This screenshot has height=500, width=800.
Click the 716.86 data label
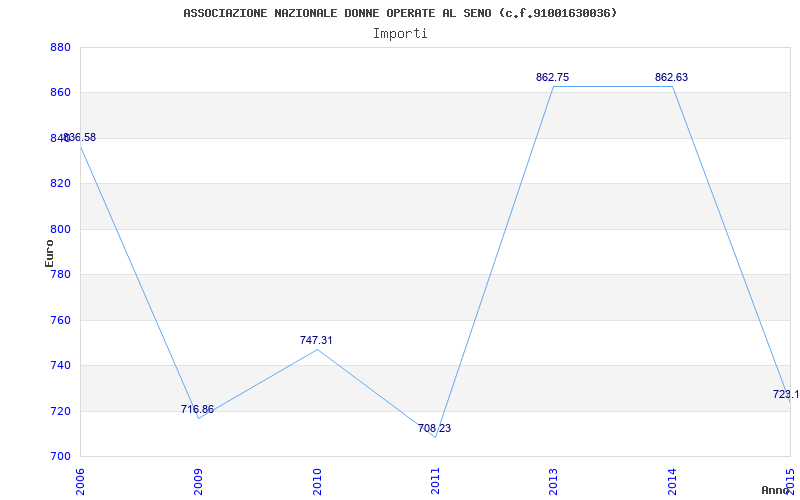click(x=197, y=409)
